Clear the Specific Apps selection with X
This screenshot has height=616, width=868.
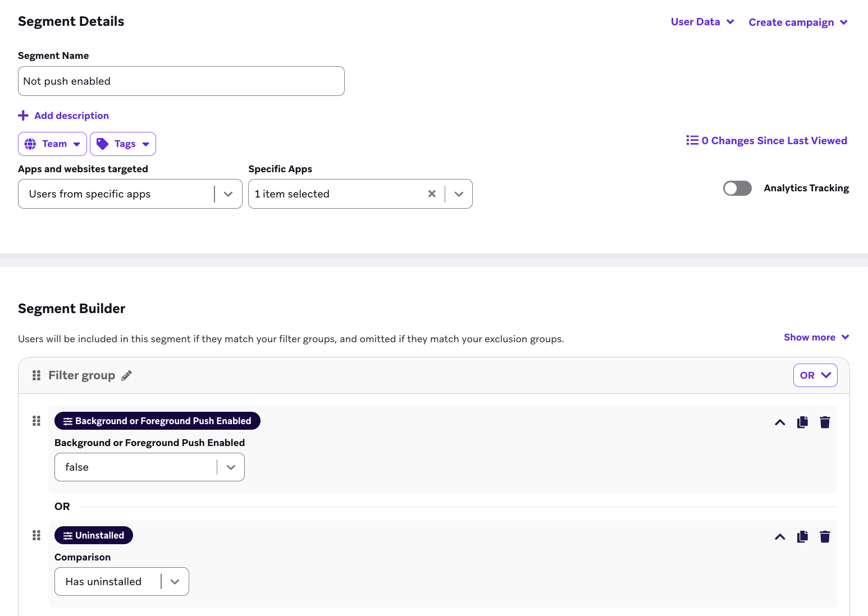click(432, 194)
